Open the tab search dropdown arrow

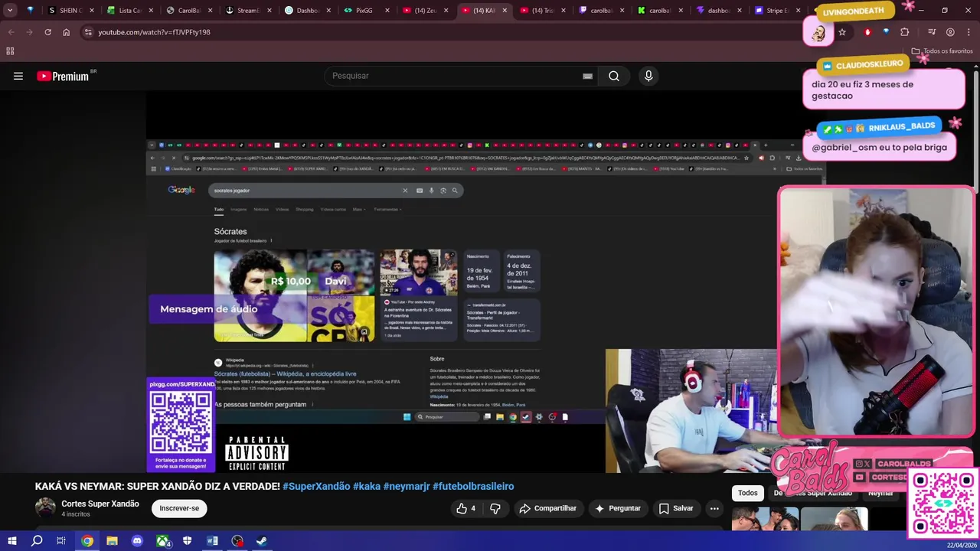10,11
